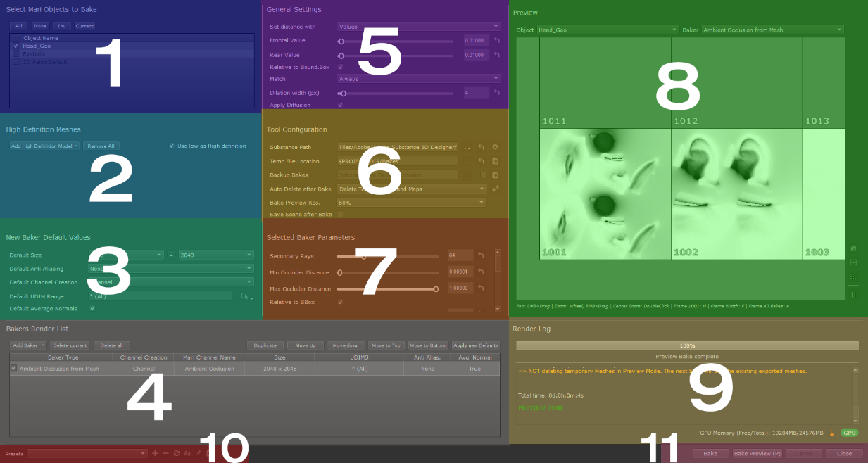This screenshot has width=868, height=463.
Task: Toggle Use low as High definition
Action: 172,146
